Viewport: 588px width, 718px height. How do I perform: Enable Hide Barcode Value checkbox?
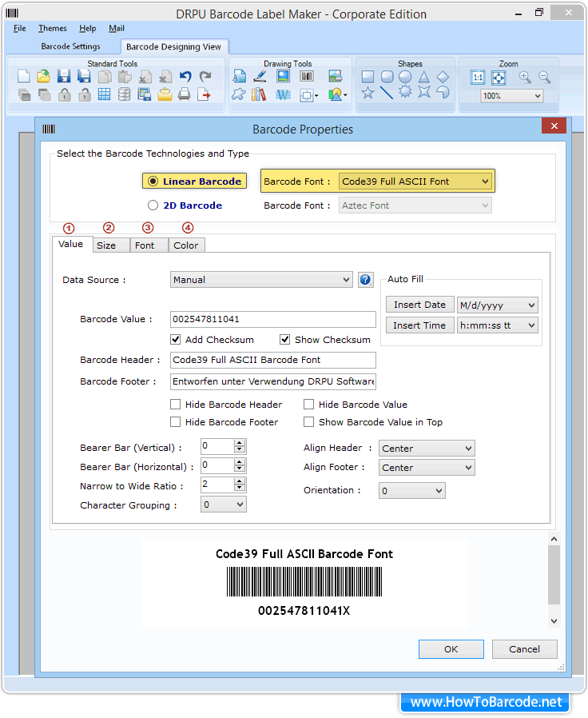click(309, 404)
